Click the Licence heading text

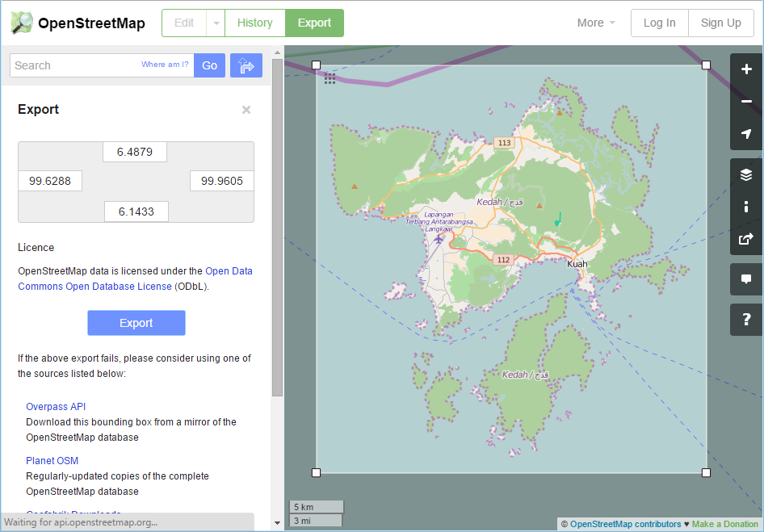tap(36, 248)
